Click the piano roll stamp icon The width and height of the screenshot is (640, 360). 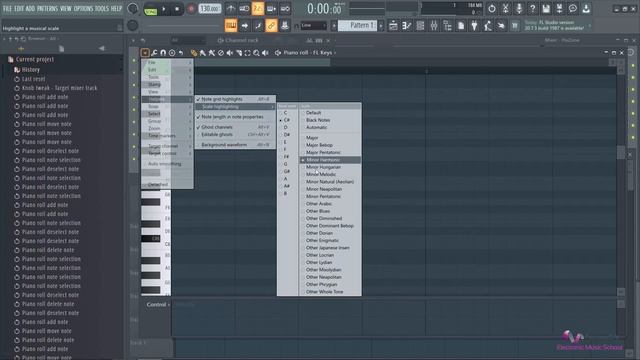pos(172,53)
